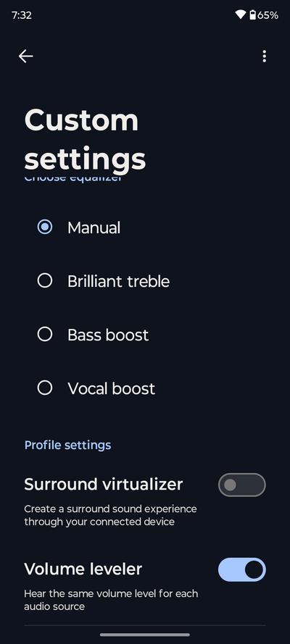Tap the back arrow icon
The height and width of the screenshot is (644, 290).
pyautogui.click(x=25, y=57)
